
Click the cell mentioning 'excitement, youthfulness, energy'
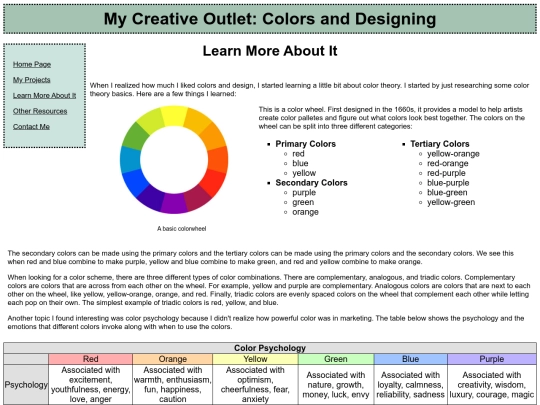coord(91,385)
